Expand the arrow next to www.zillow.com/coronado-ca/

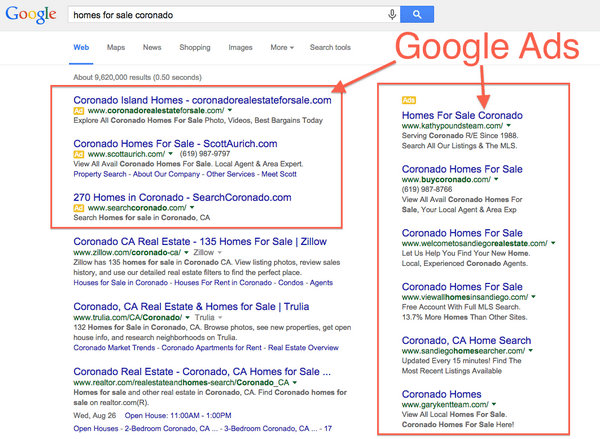[186, 253]
